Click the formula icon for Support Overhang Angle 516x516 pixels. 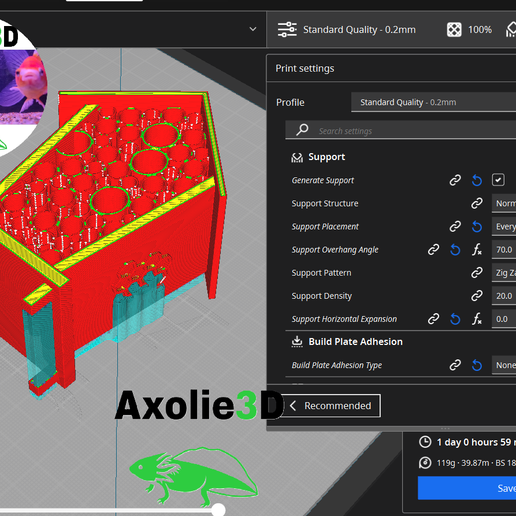pos(477,250)
